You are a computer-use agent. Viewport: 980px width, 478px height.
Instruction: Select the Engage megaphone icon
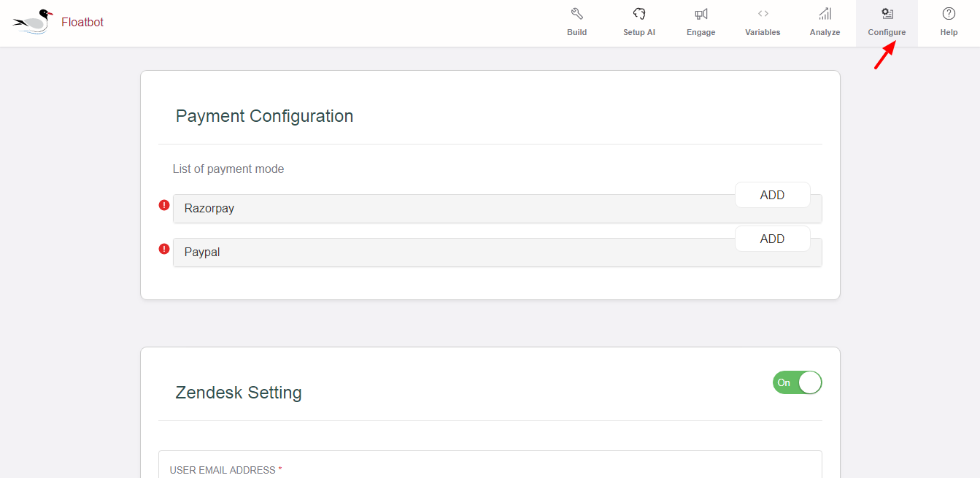point(700,13)
